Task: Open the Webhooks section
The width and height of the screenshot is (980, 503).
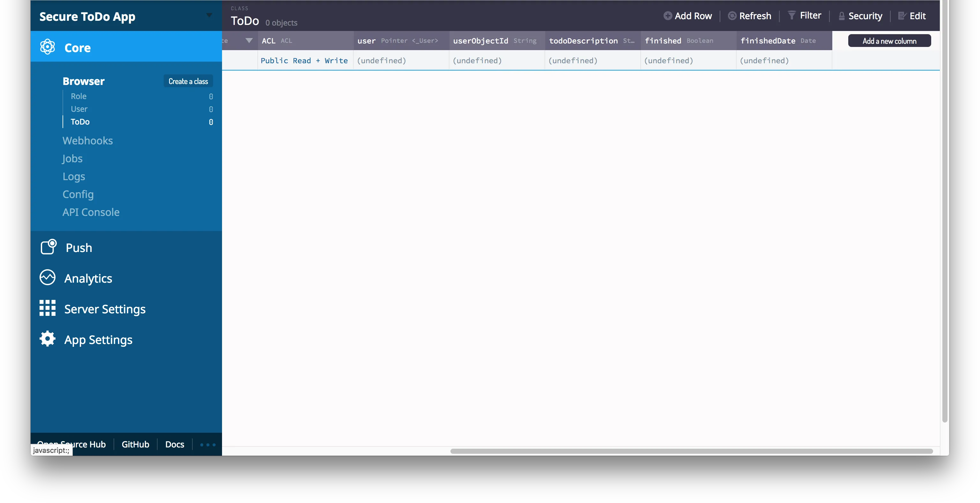Action: pos(87,141)
